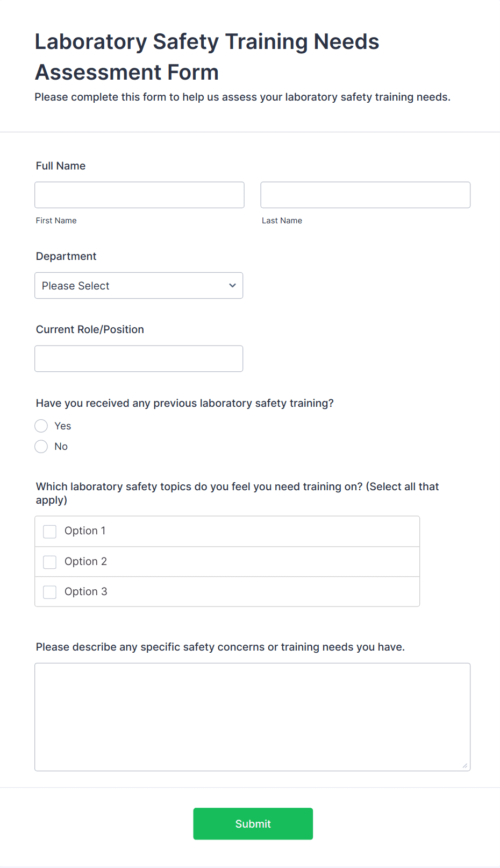Select Yes for previous safety training
500x868 pixels.
[41, 426]
